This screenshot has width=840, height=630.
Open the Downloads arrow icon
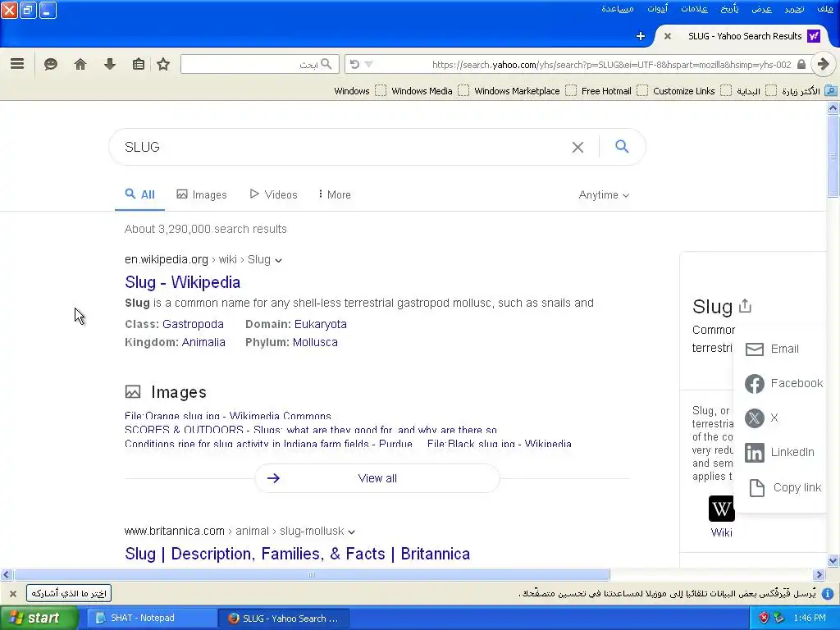click(x=110, y=64)
